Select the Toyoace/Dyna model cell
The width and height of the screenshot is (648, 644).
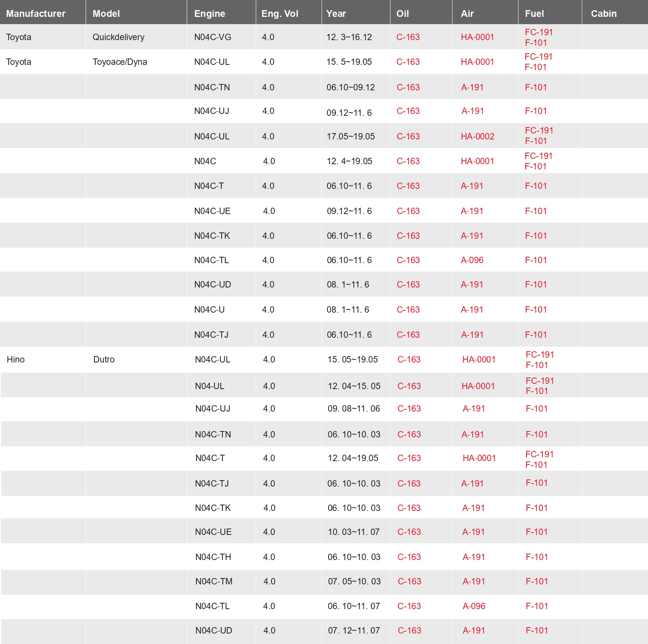[120, 62]
